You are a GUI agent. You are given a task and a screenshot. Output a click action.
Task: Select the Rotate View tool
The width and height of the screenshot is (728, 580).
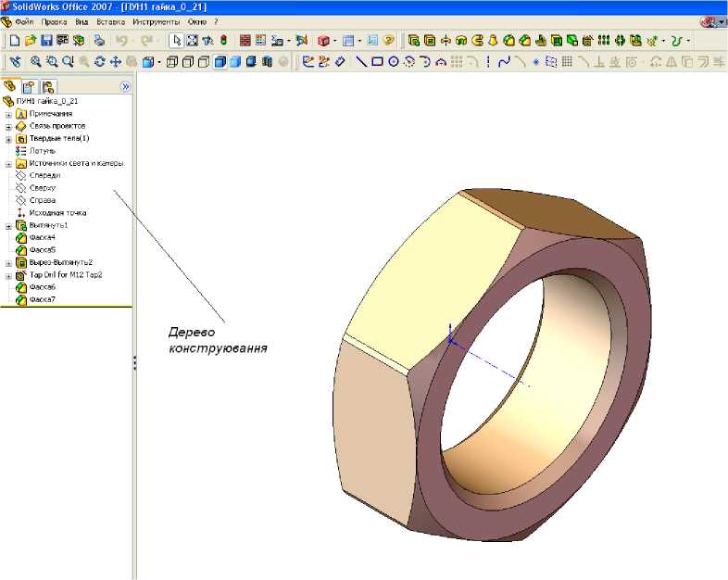pyautogui.click(x=100, y=62)
